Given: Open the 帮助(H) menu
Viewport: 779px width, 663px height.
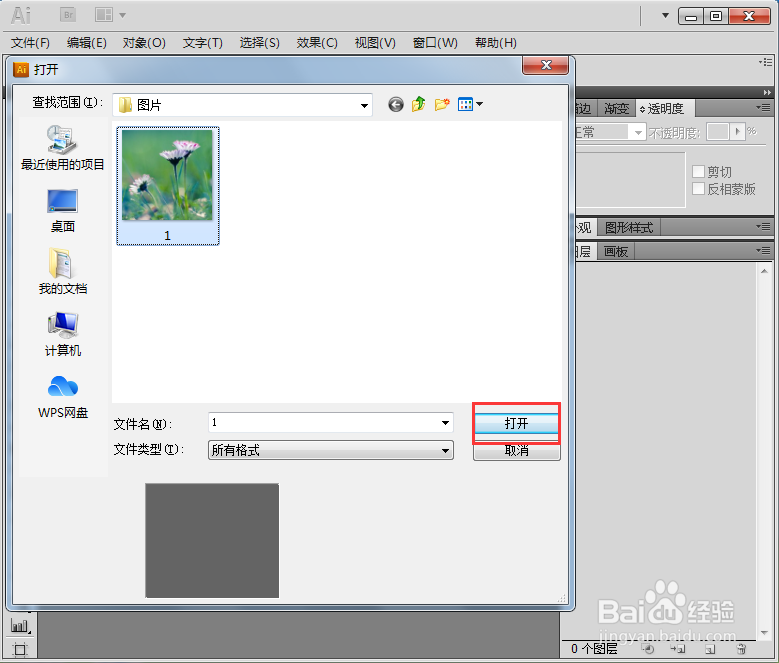Looking at the screenshot, I should click(x=496, y=43).
